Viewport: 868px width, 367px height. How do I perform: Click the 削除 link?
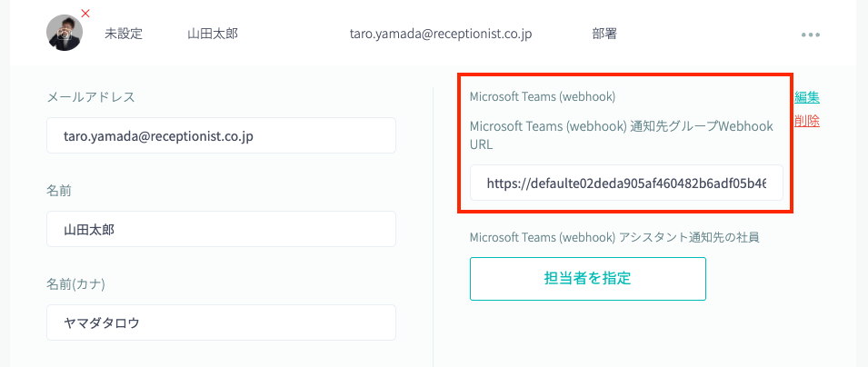(x=807, y=121)
